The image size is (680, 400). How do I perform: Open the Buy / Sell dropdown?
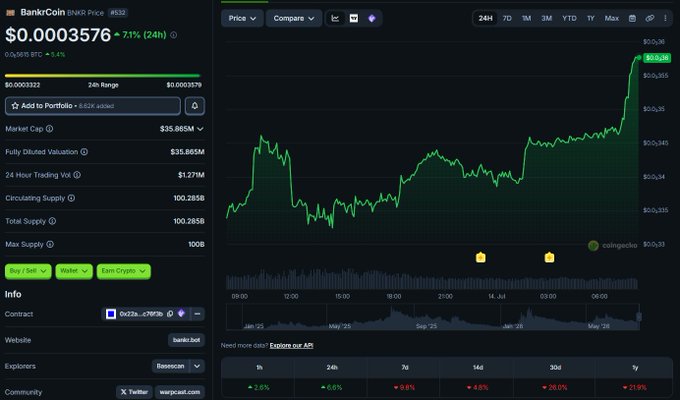coord(28,271)
